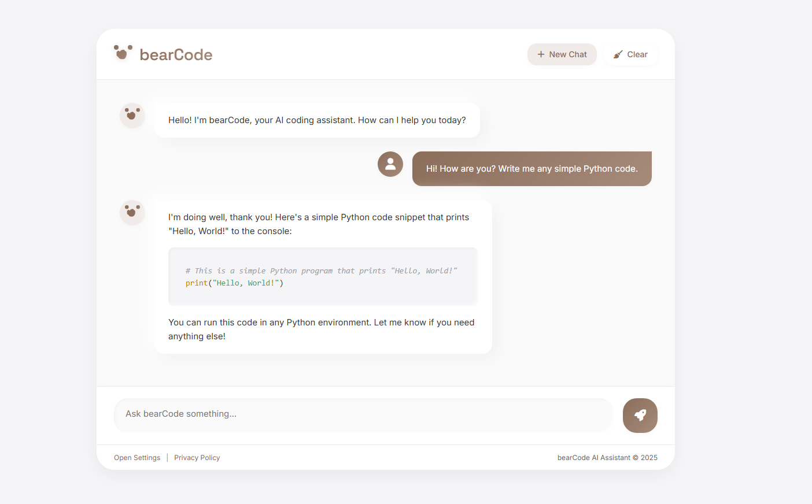Click the bearCode bear logo icon
This screenshot has width=812, height=504.
123,53
